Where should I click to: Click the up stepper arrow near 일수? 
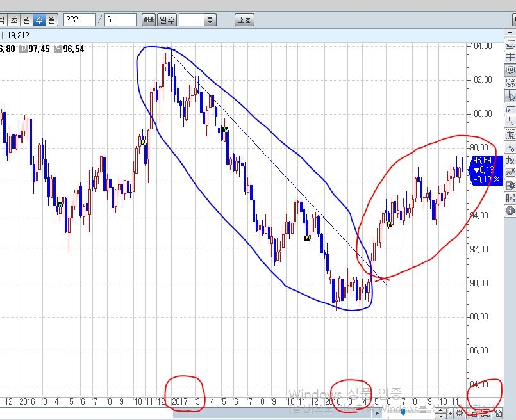[212, 16]
